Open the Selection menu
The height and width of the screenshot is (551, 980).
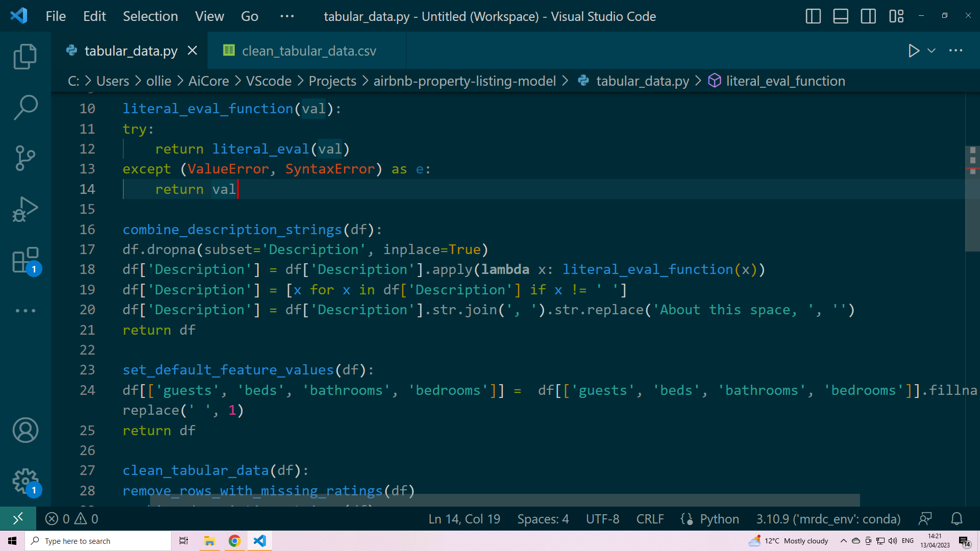tap(150, 16)
